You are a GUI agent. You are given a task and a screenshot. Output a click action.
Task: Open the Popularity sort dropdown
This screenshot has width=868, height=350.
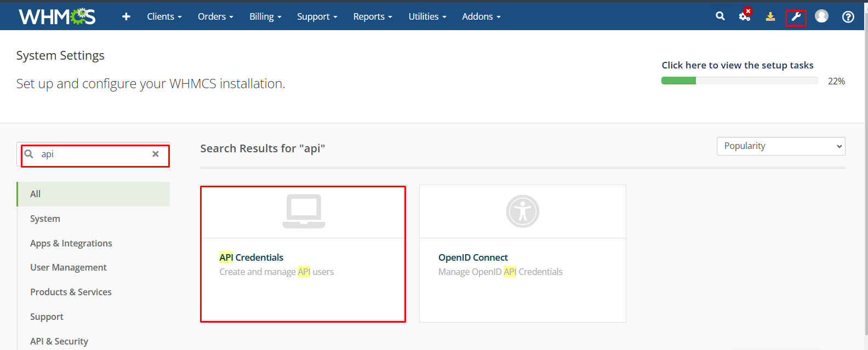tap(781, 146)
